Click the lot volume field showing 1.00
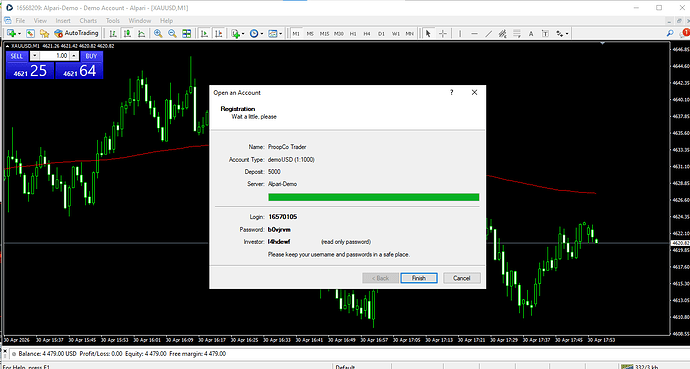Viewport: 690px width, 369px height. pos(55,56)
